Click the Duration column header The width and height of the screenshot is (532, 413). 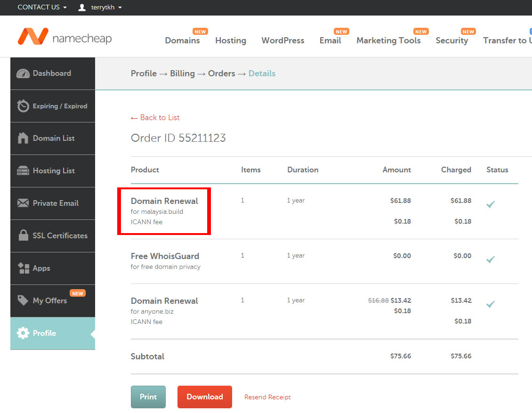[303, 170]
